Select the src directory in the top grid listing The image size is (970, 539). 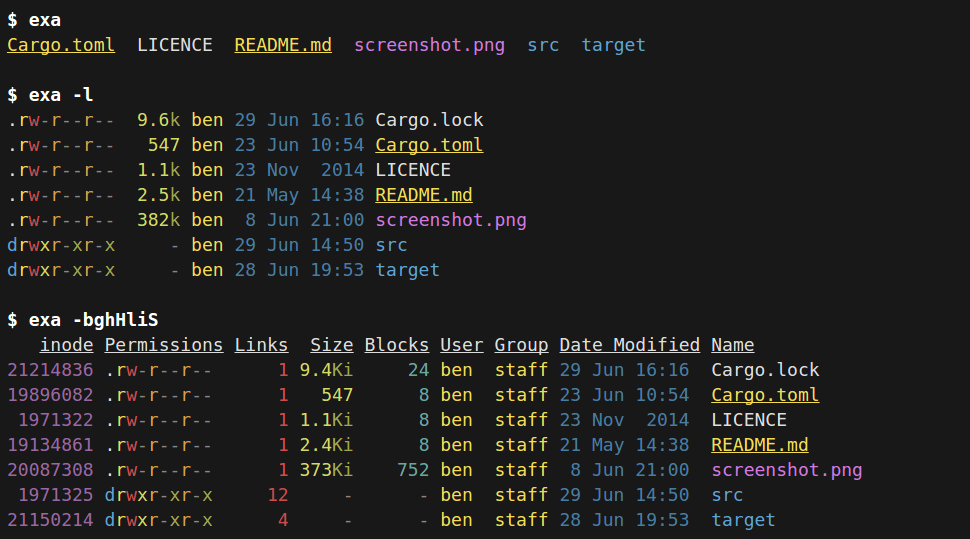click(x=543, y=45)
